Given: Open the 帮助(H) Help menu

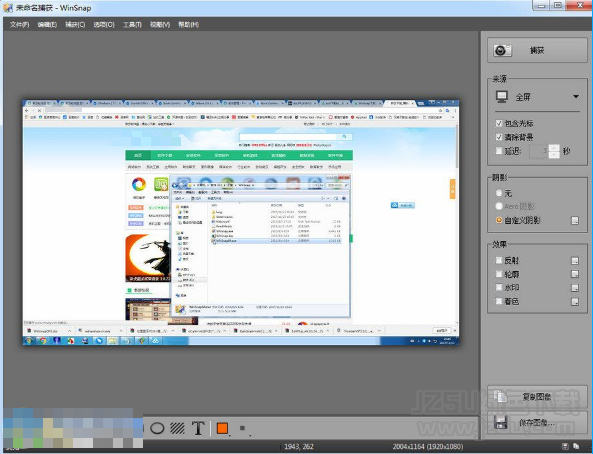Looking at the screenshot, I should coord(188,24).
